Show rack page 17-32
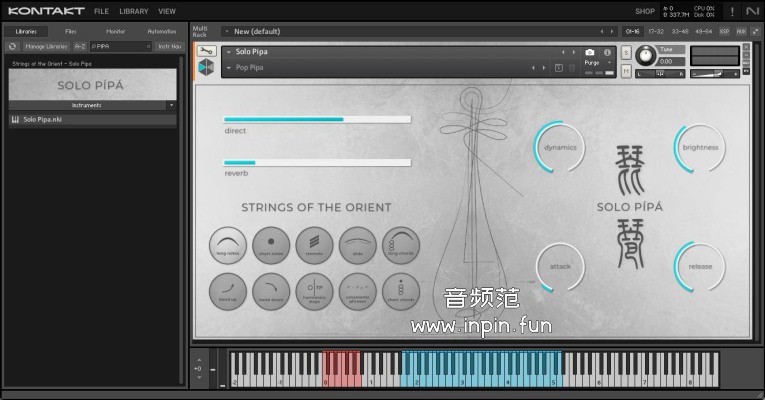Image resolution: width=765 pixels, height=400 pixels. point(656,31)
